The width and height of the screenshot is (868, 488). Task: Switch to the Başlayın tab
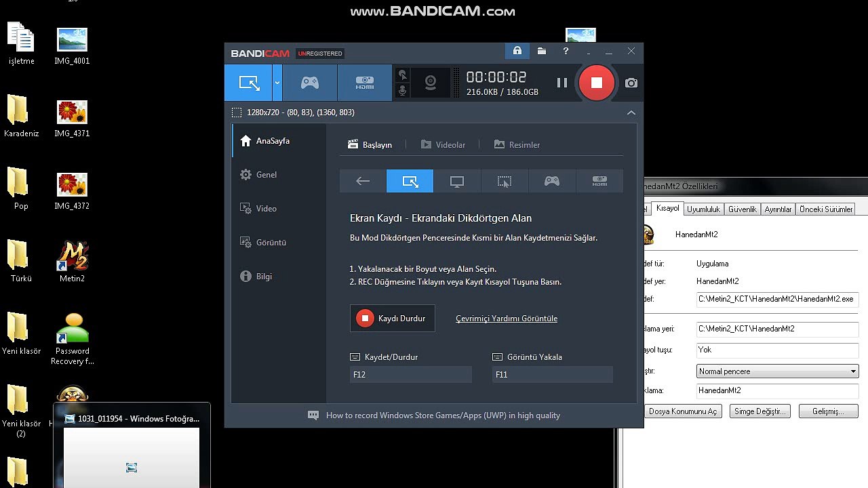click(x=370, y=145)
